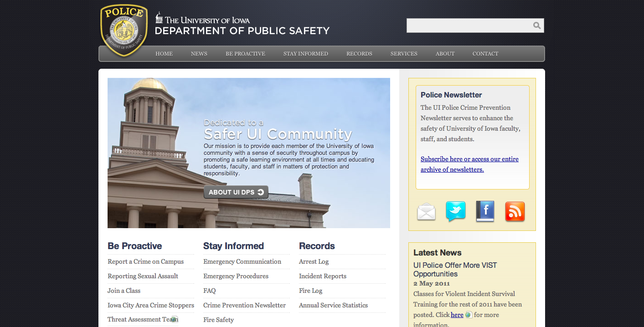Open the Contact nav menu
Screen dimensions: 644x327
pos(485,54)
